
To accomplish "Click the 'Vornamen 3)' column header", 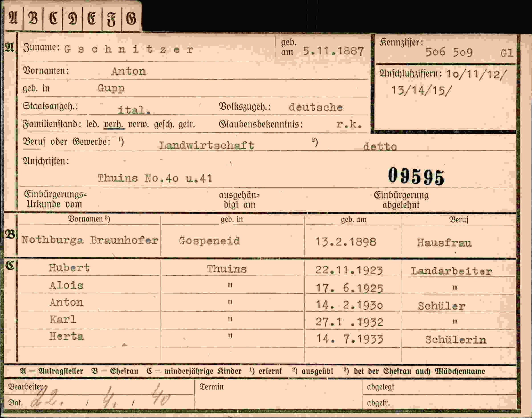I will pos(89,219).
